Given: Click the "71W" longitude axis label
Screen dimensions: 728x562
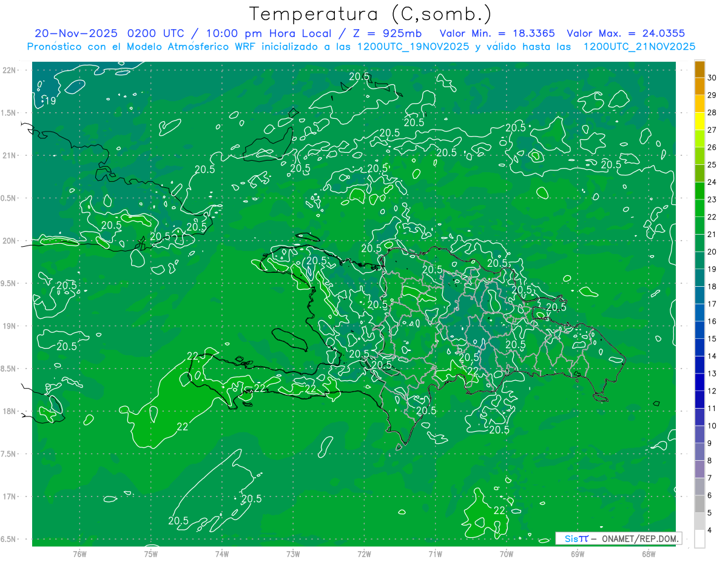Looking at the screenshot, I should (435, 553).
